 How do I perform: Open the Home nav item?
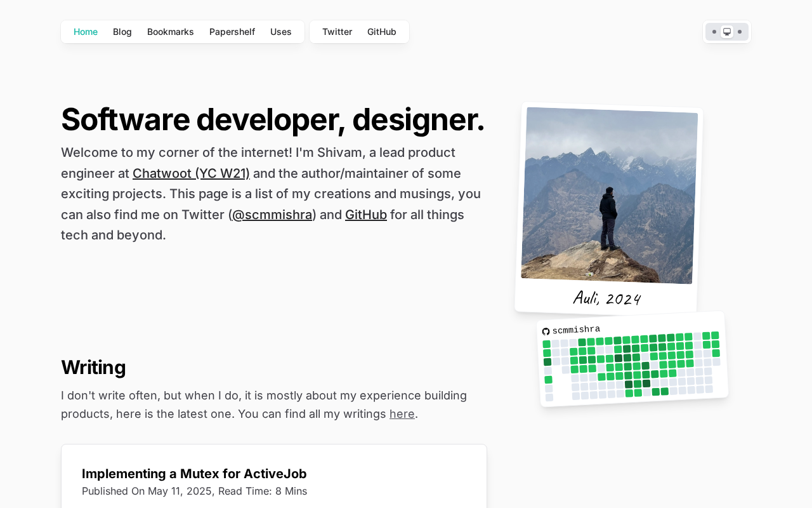(x=86, y=32)
